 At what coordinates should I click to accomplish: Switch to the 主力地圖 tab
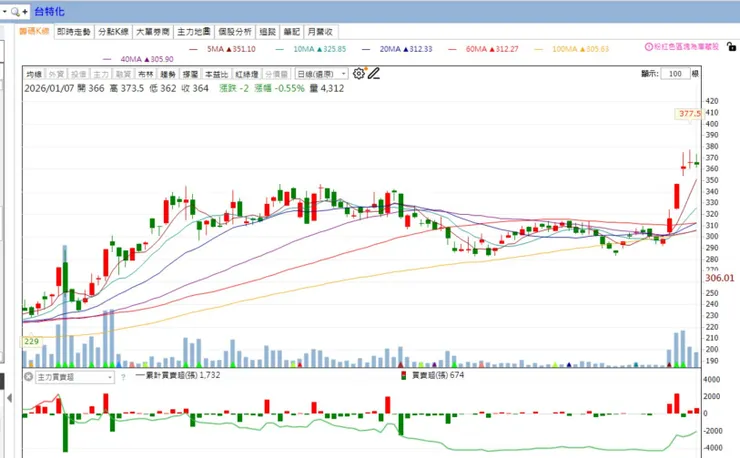pos(193,32)
